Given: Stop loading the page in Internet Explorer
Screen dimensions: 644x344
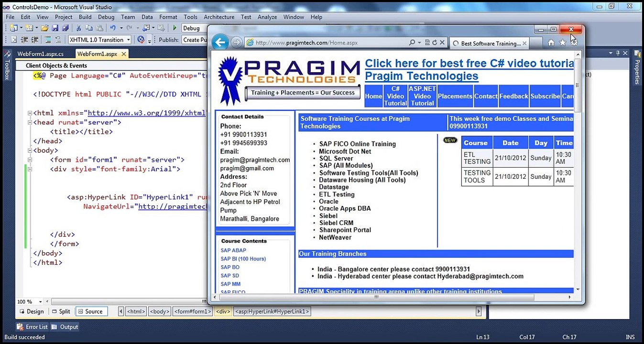Looking at the screenshot, I should tap(442, 43).
